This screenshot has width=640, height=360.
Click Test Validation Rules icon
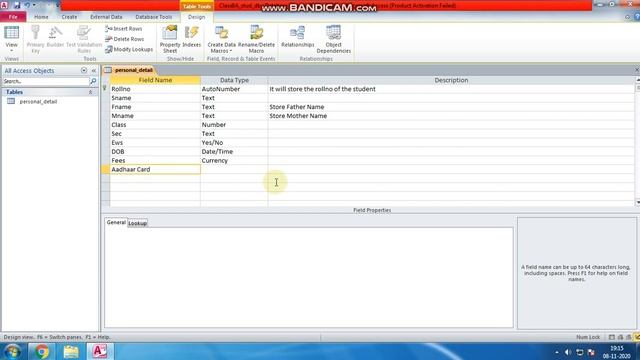[84, 39]
